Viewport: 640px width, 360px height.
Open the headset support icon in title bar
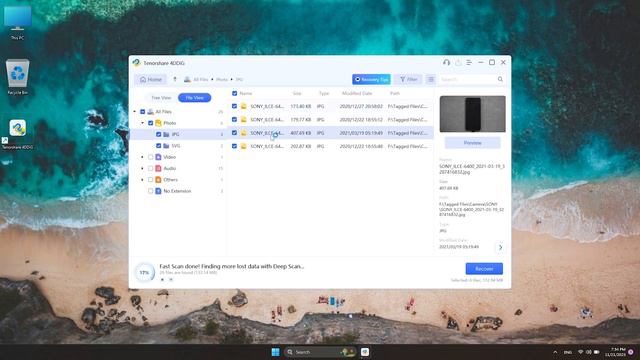(446, 62)
